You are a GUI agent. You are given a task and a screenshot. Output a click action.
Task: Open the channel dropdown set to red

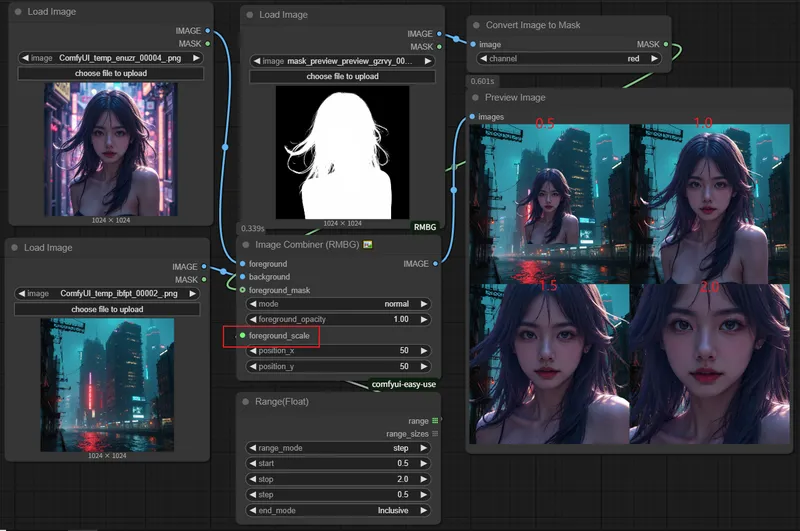(x=567, y=59)
